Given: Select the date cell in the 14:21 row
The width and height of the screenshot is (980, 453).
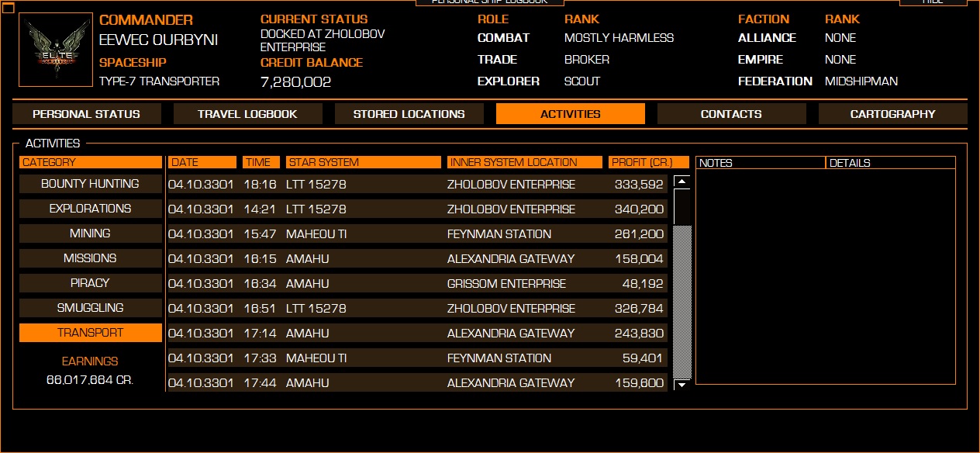Looking at the screenshot, I should 201,209.
